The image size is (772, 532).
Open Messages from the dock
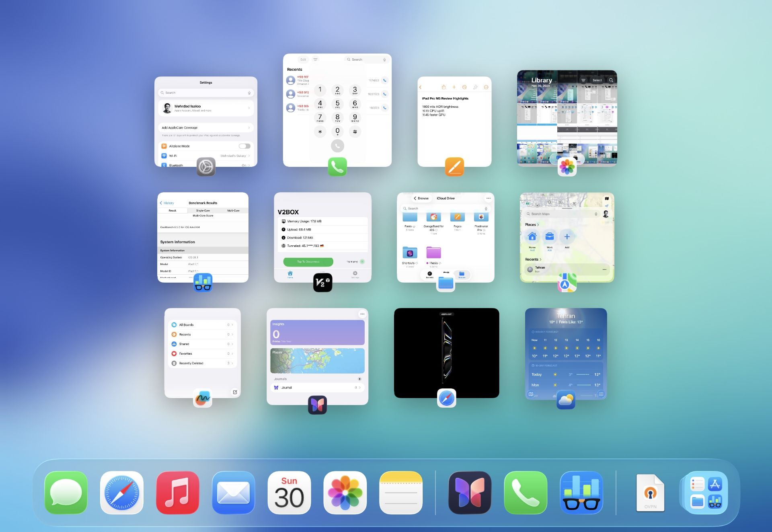(66, 492)
